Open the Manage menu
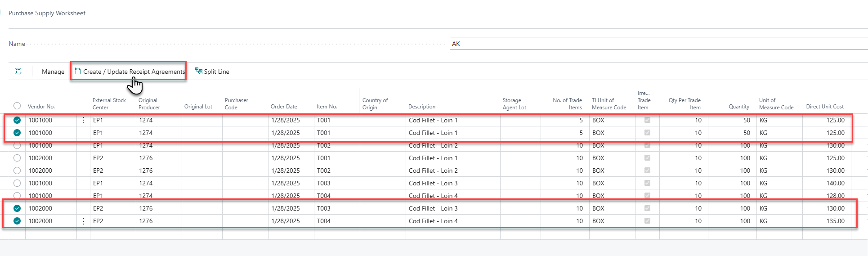868x256 pixels. pyautogui.click(x=53, y=72)
